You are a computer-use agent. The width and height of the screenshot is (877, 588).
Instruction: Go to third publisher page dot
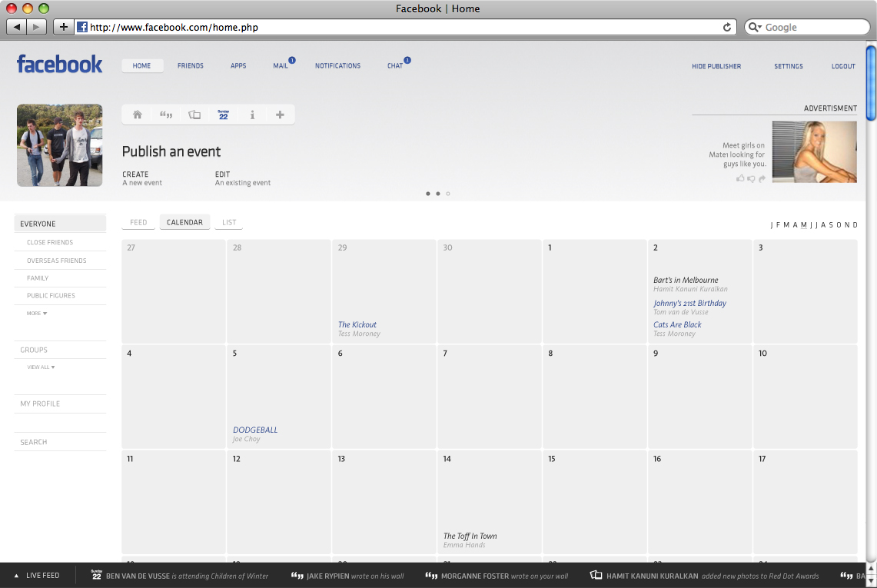click(448, 194)
